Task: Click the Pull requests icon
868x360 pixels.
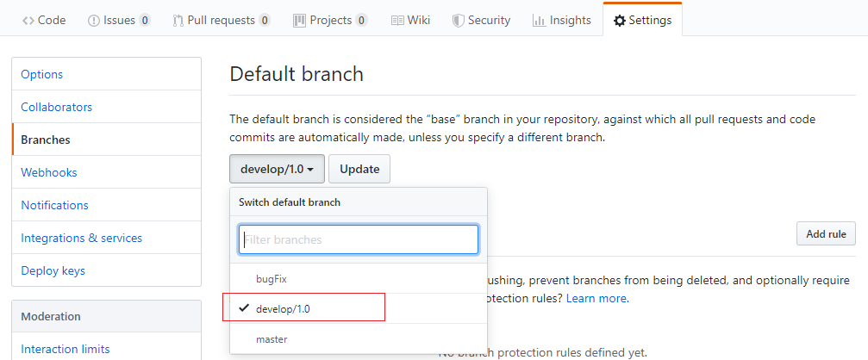Action: point(178,20)
